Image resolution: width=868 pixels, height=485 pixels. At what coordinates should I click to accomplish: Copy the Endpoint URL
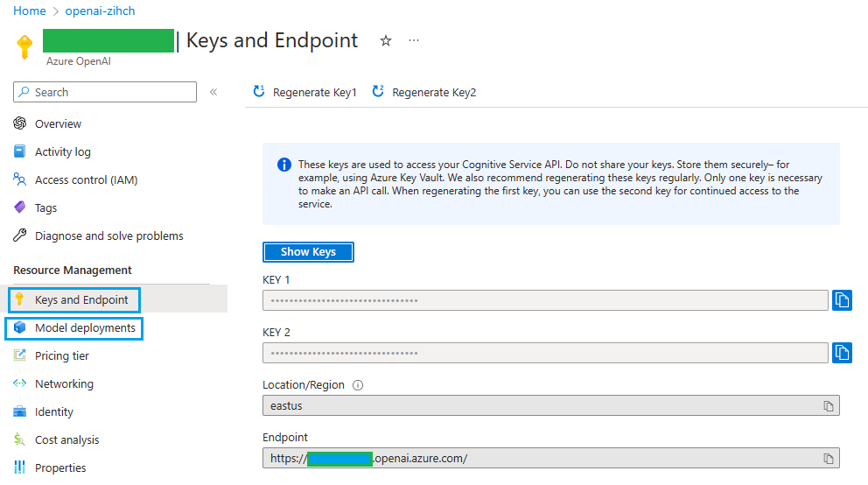click(828, 459)
